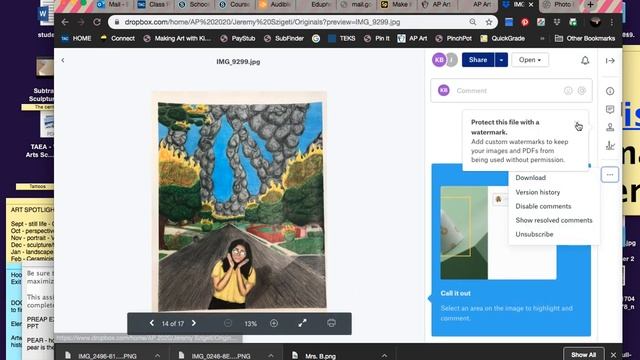Open the HOME bookmark
Screen dimensions: 640x360
tap(76, 38)
